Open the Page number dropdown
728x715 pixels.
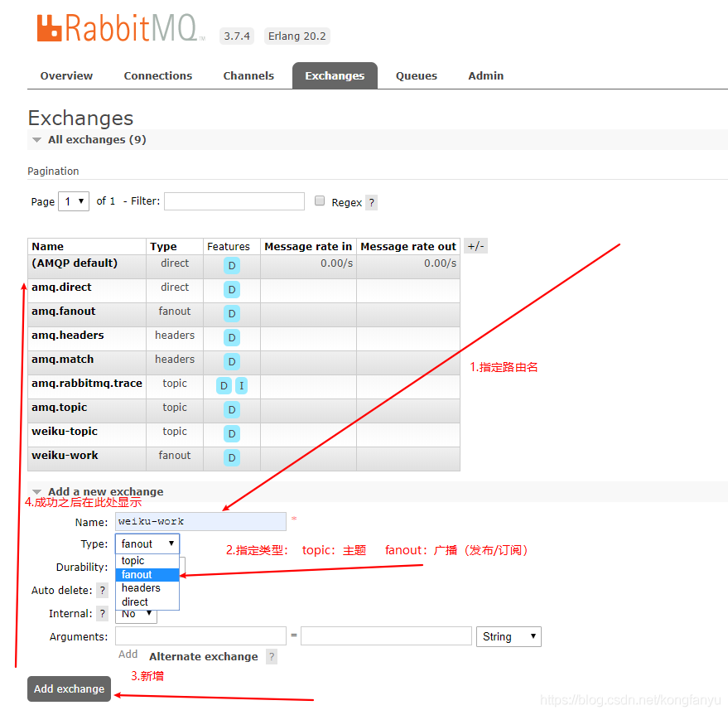tap(73, 200)
